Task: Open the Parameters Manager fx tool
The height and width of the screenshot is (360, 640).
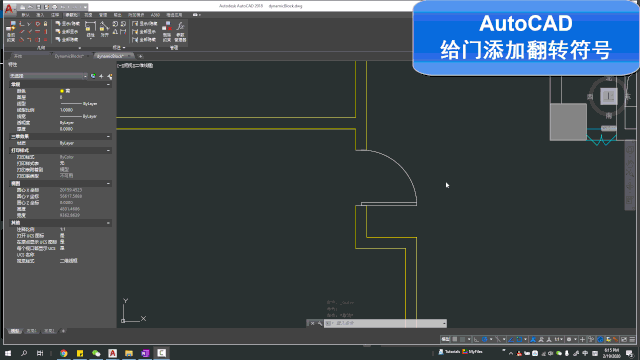Action: (181, 31)
